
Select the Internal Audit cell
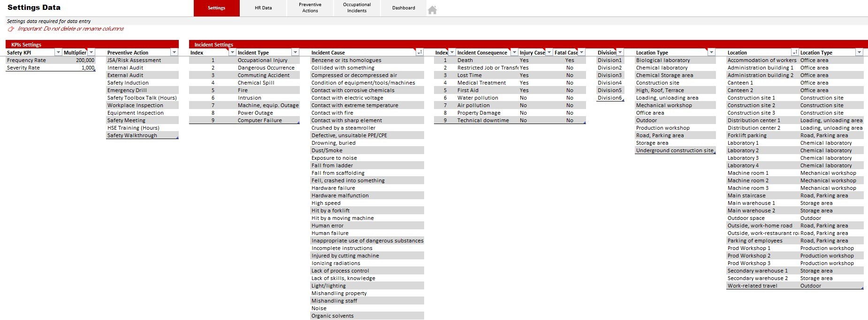pos(142,68)
